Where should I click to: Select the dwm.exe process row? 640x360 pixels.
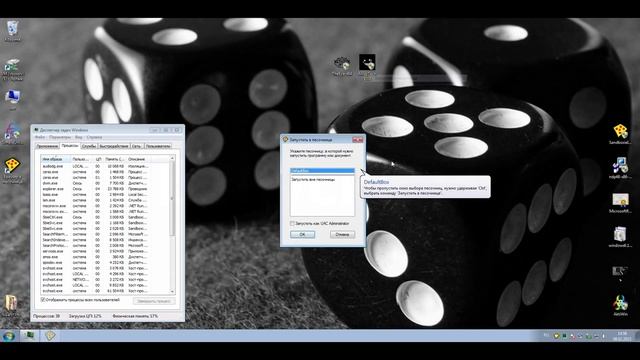[105, 183]
